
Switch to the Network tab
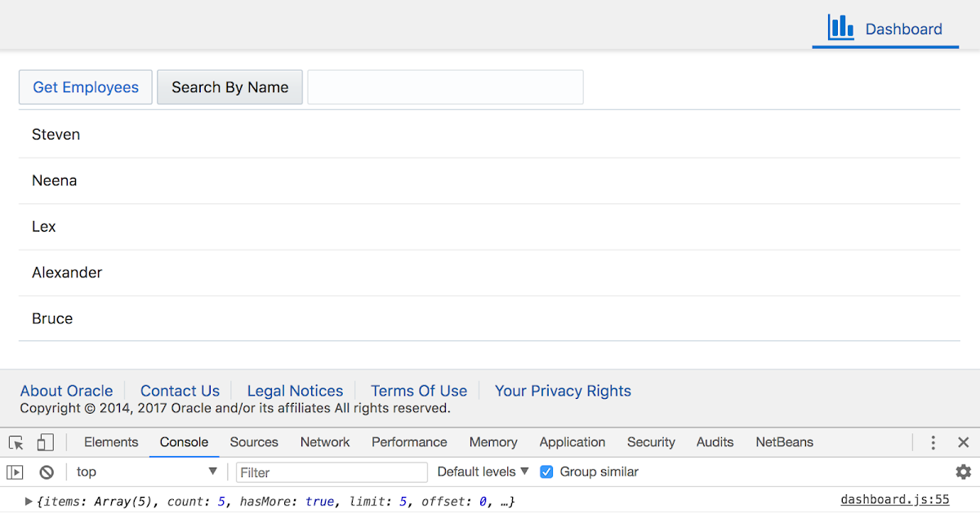point(324,441)
